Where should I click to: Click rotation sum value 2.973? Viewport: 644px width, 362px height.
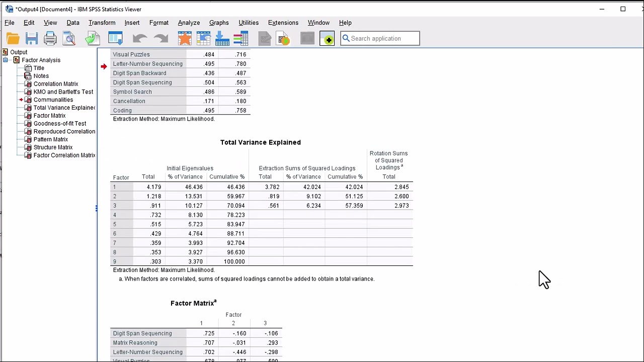(x=401, y=206)
